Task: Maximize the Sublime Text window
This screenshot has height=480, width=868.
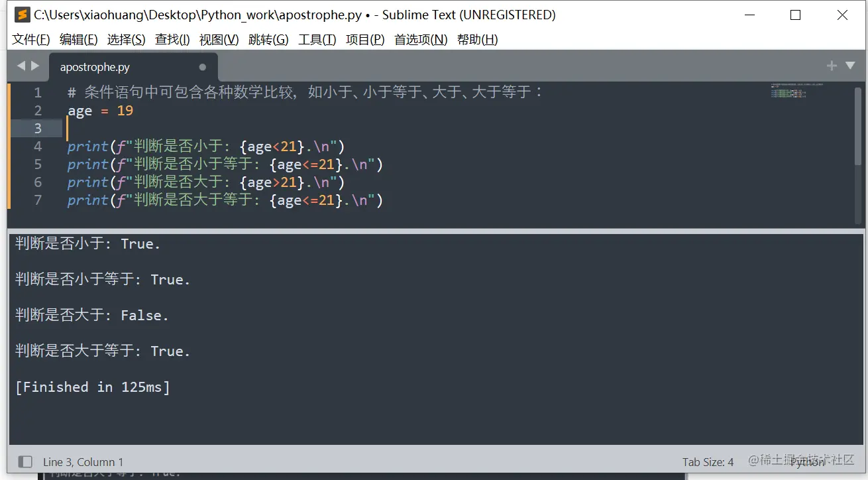Action: pyautogui.click(x=796, y=15)
